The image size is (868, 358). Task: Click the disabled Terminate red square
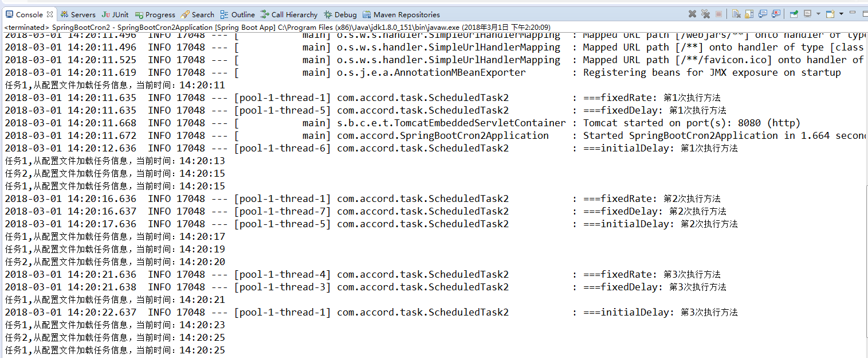[x=718, y=14]
